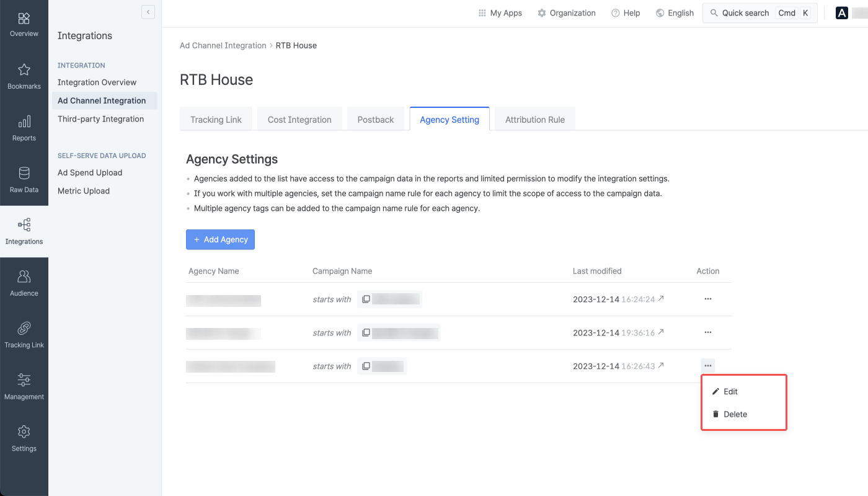
Task: Open the Overview section in sidebar
Action: 24,25
